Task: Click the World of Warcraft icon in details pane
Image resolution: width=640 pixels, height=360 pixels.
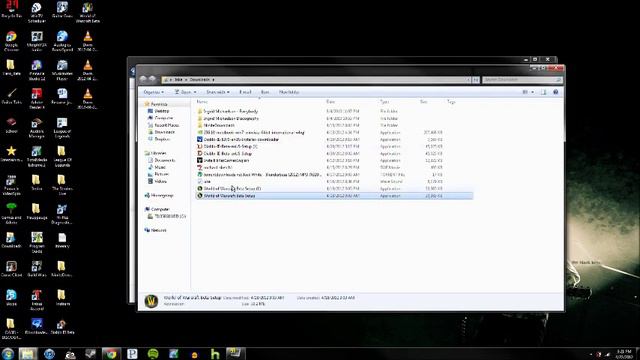Action: [151, 301]
